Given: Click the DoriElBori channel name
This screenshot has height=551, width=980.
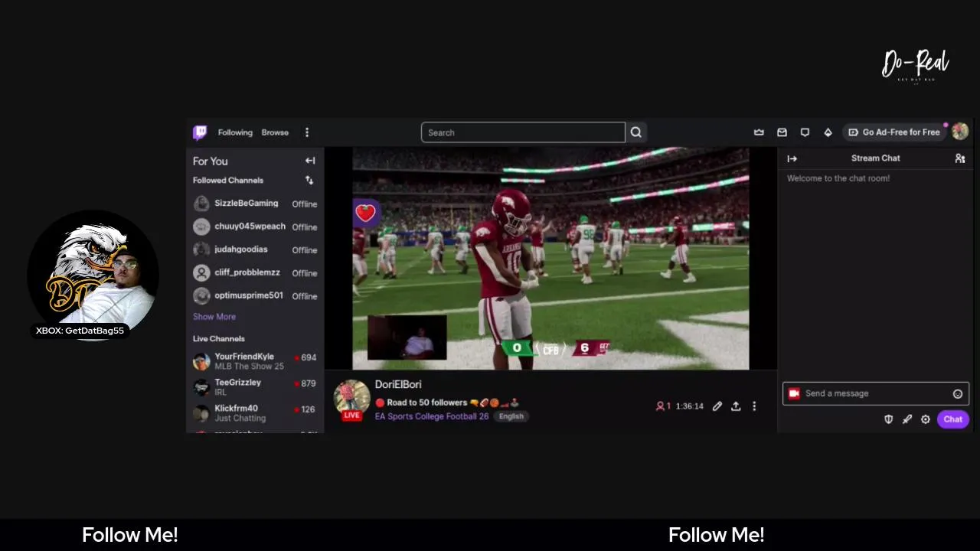Looking at the screenshot, I should coord(398,384).
